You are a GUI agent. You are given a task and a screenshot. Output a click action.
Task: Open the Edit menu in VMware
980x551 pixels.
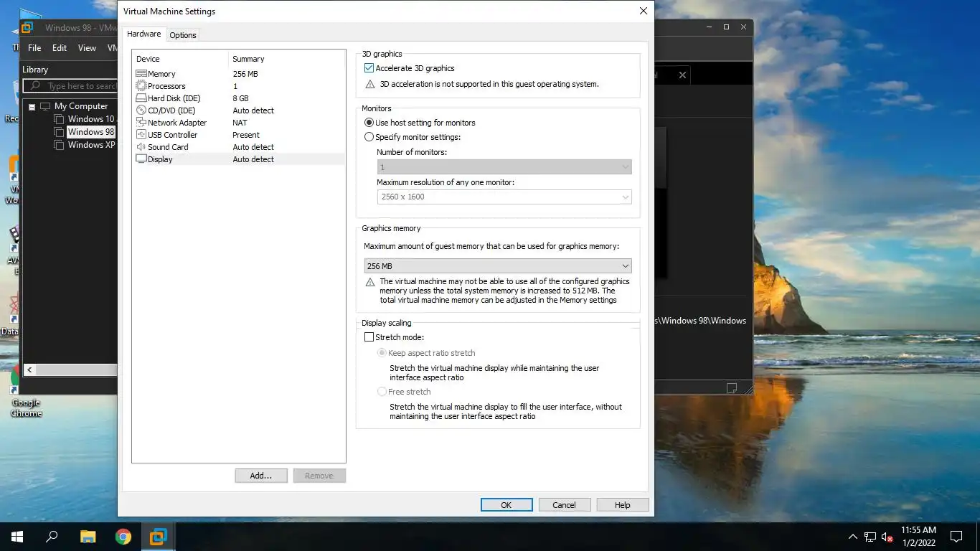point(60,48)
